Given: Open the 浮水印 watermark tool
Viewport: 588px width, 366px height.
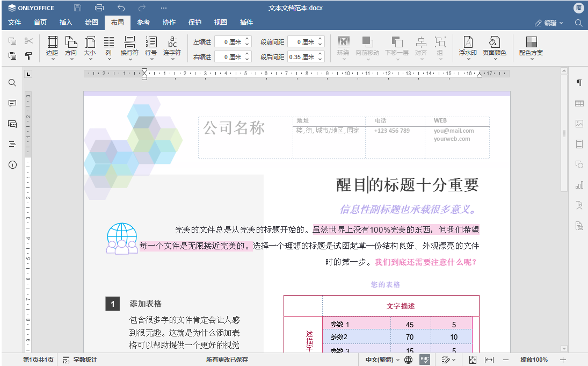Looking at the screenshot, I should pos(468,48).
